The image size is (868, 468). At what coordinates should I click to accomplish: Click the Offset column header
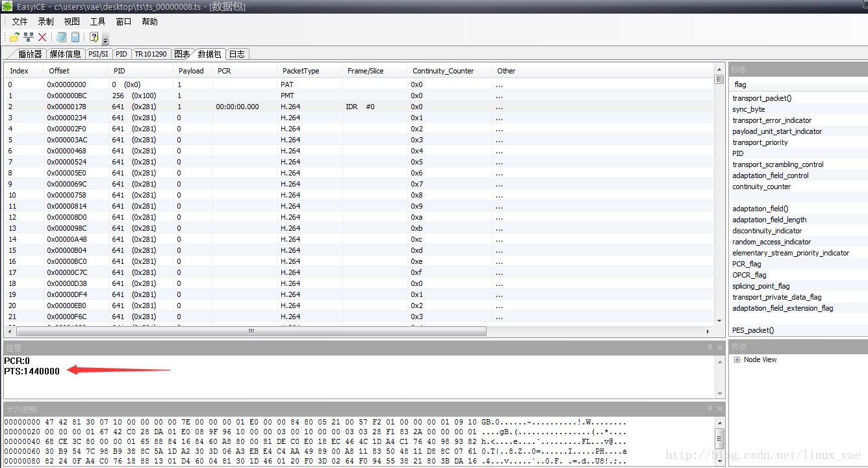click(76, 71)
